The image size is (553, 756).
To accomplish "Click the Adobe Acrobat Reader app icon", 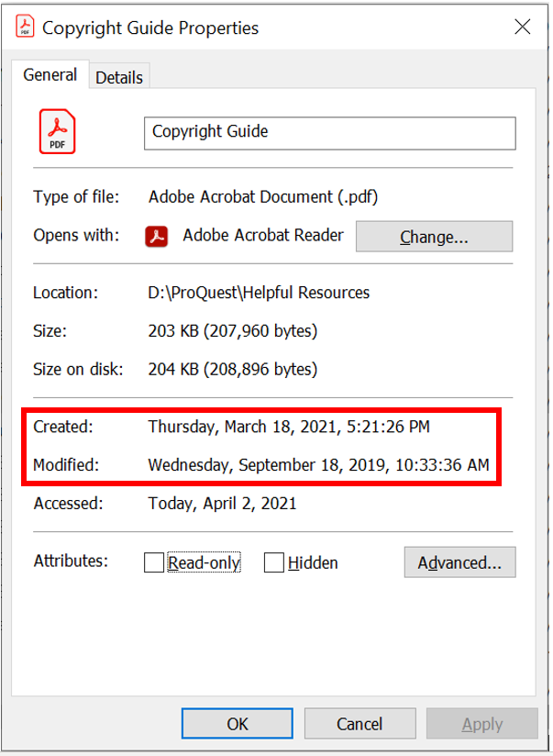I will 157,237.
